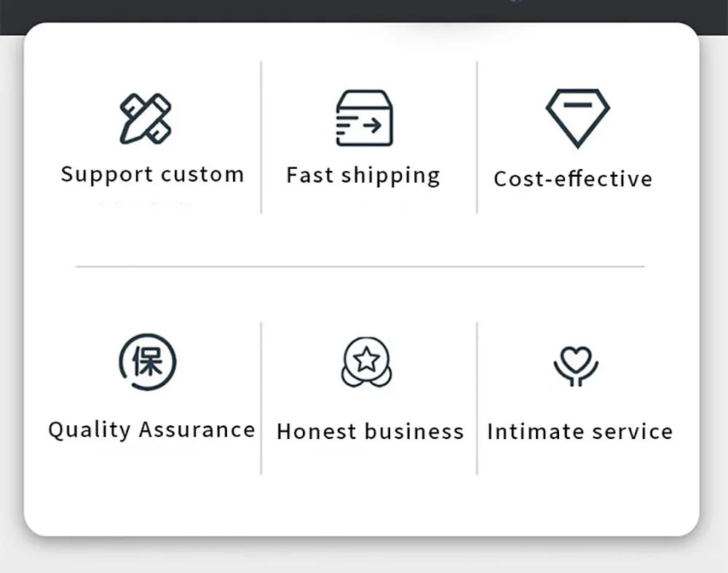Open the "Quality Assurance" text label

pyautogui.click(x=151, y=430)
